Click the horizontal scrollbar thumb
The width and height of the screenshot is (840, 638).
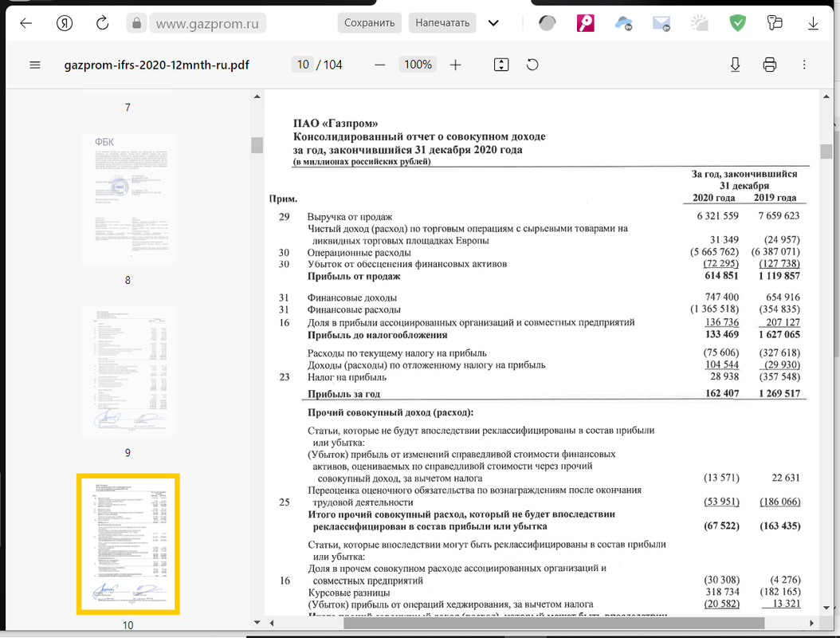[554, 623]
